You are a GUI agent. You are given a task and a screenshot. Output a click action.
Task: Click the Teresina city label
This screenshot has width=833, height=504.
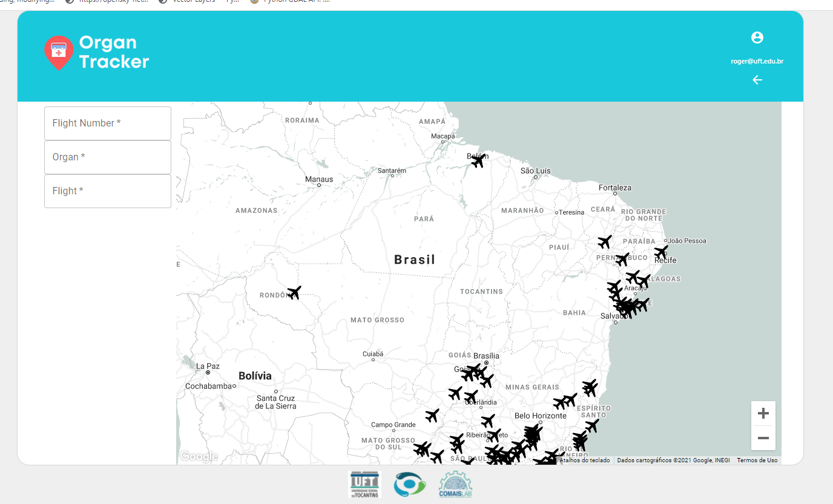571,212
